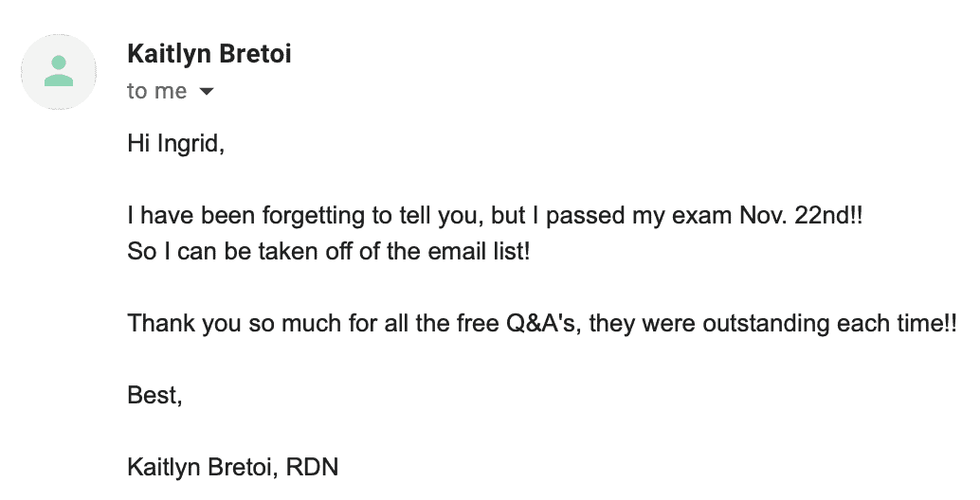Expand recipient details arrow beside "to me"
980x500 pixels.
(x=207, y=92)
